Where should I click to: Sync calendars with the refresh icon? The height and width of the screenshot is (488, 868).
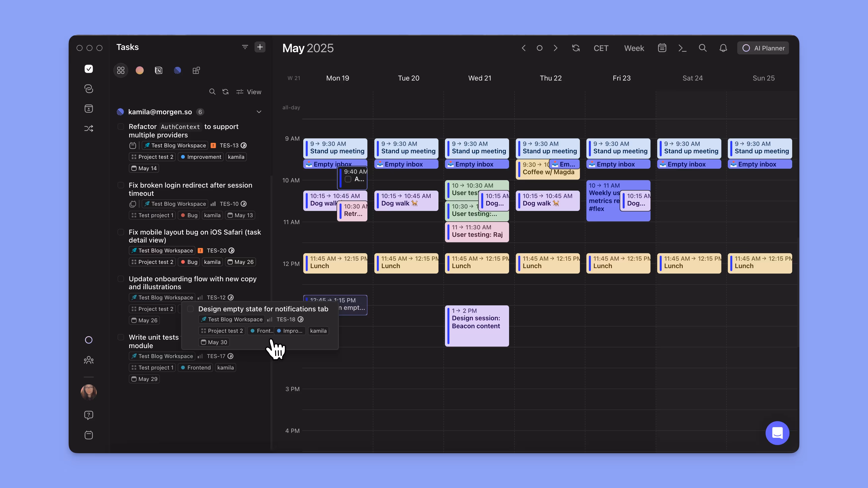(576, 48)
